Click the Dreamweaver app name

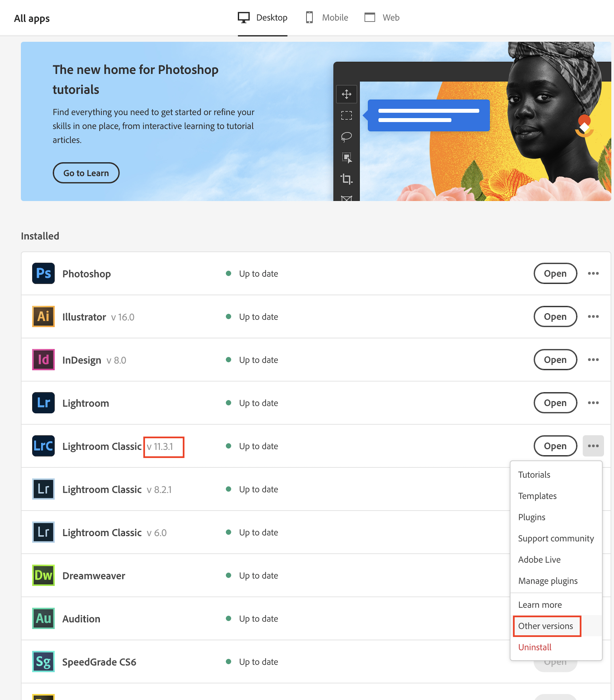pos(94,576)
